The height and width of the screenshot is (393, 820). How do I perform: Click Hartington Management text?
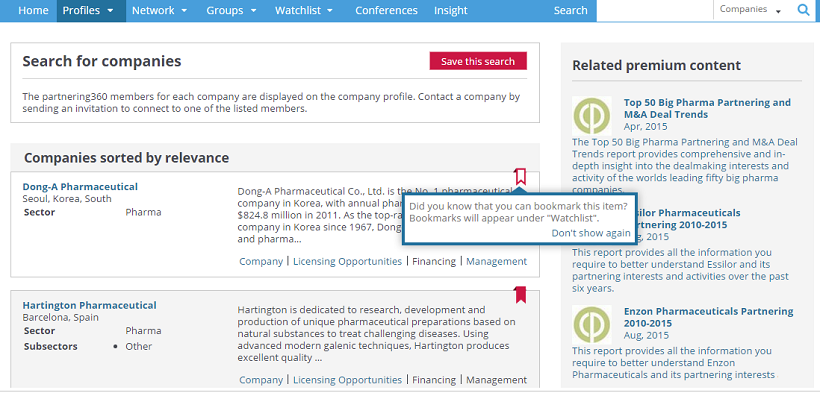(x=496, y=380)
